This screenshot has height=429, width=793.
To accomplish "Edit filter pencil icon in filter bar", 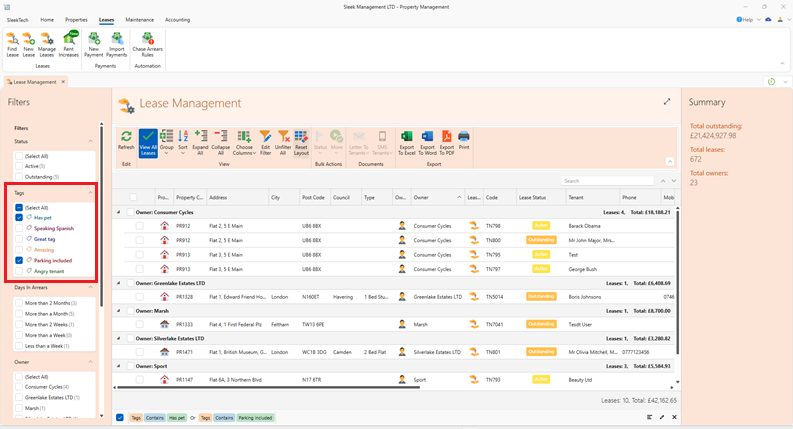I will tap(662, 417).
